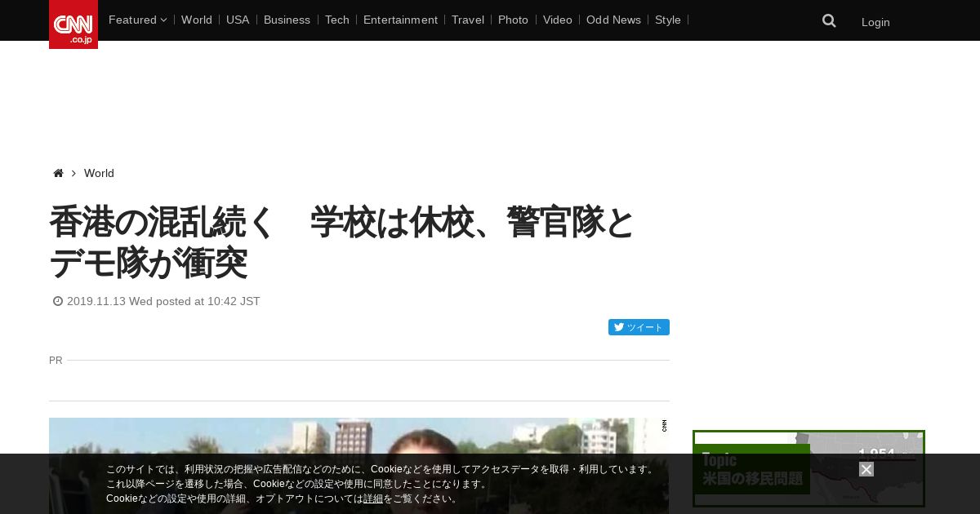The image size is (980, 514).
Task: Close the cookie notice banner
Action: 866,469
